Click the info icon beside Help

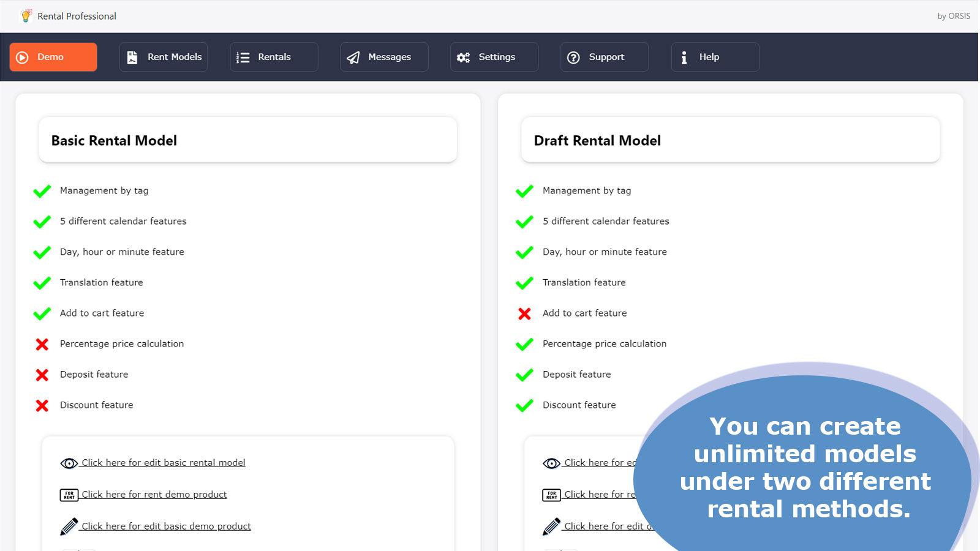pyautogui.click(x=684, y=57)
